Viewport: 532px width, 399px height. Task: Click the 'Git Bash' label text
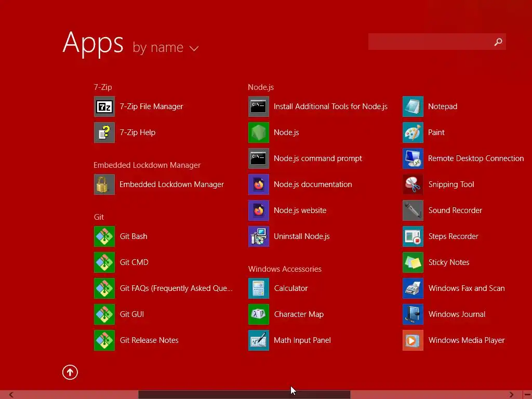pos(134,236)
